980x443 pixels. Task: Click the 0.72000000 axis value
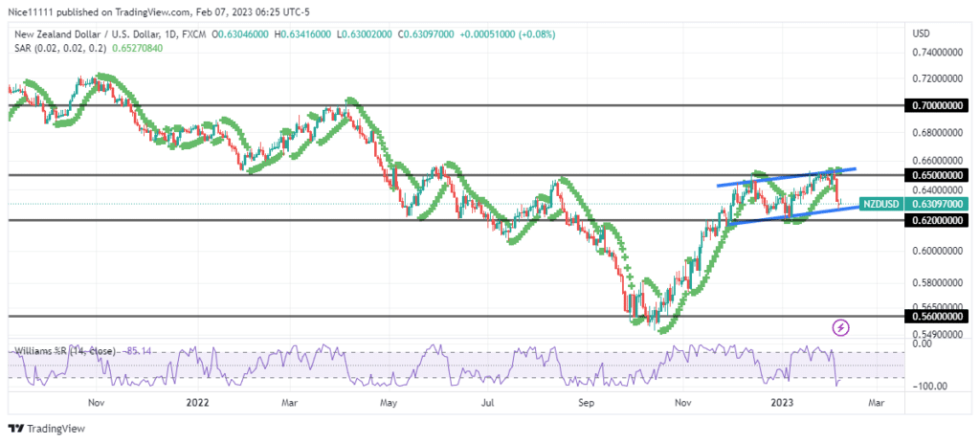938,78
